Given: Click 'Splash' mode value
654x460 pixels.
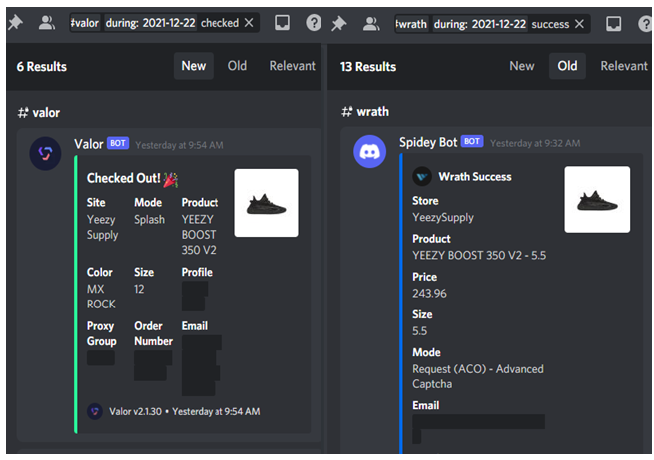Looking at the screenshot, I should [x=149, y=220].
